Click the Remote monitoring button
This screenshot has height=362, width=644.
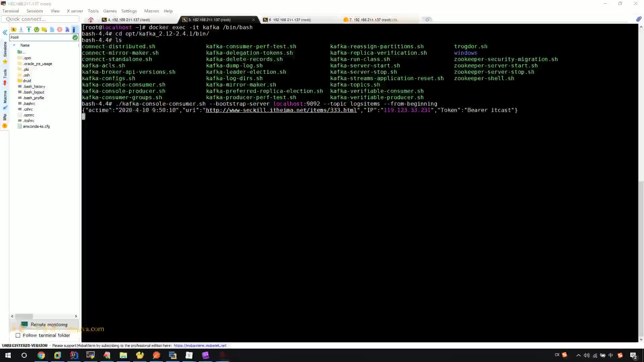click(44, 324)
